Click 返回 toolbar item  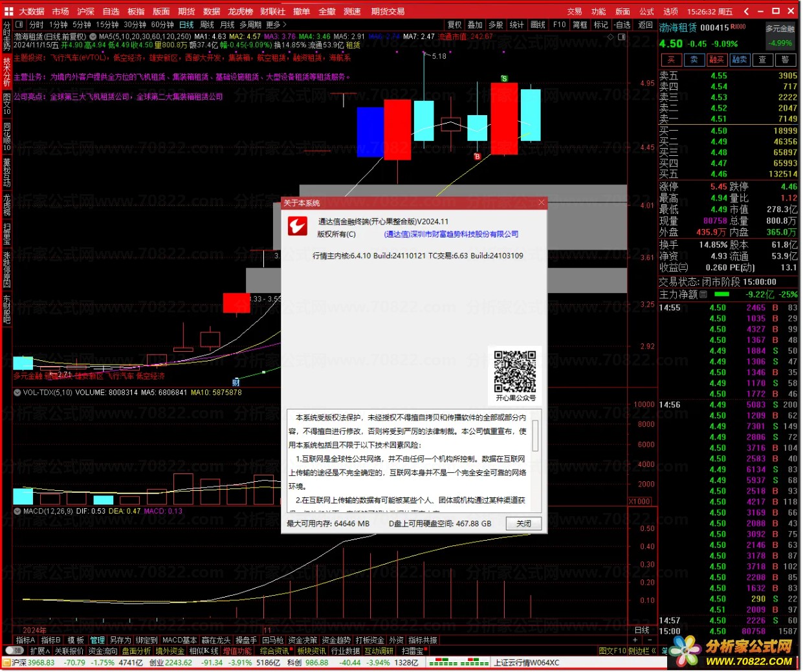[645, 25]
